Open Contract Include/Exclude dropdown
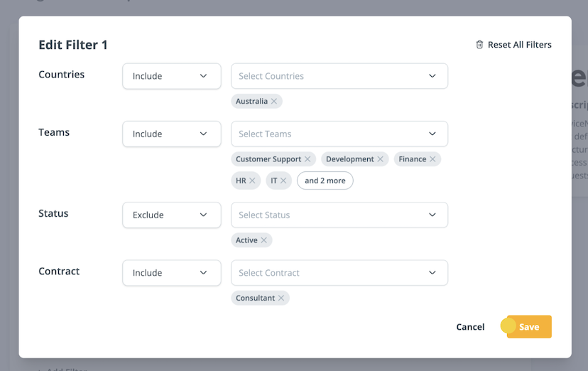Image resolution: width=588 pixels, height=371 pixels. click(171, 273)
